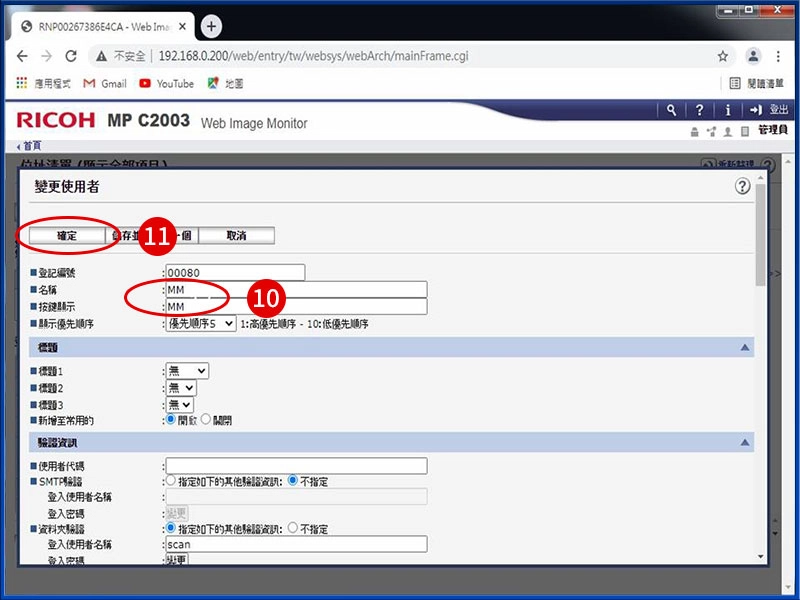Image resolution: width=800 pixels, height=600 pixels.
Task: Select 關閉 radio for 新增至常用的
Action: click(206, 420)
